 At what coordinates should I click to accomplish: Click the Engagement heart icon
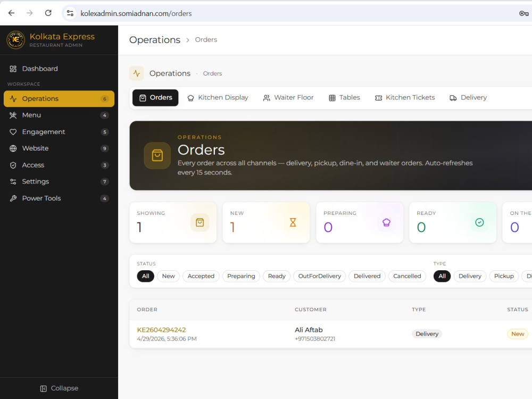[13, 132]
